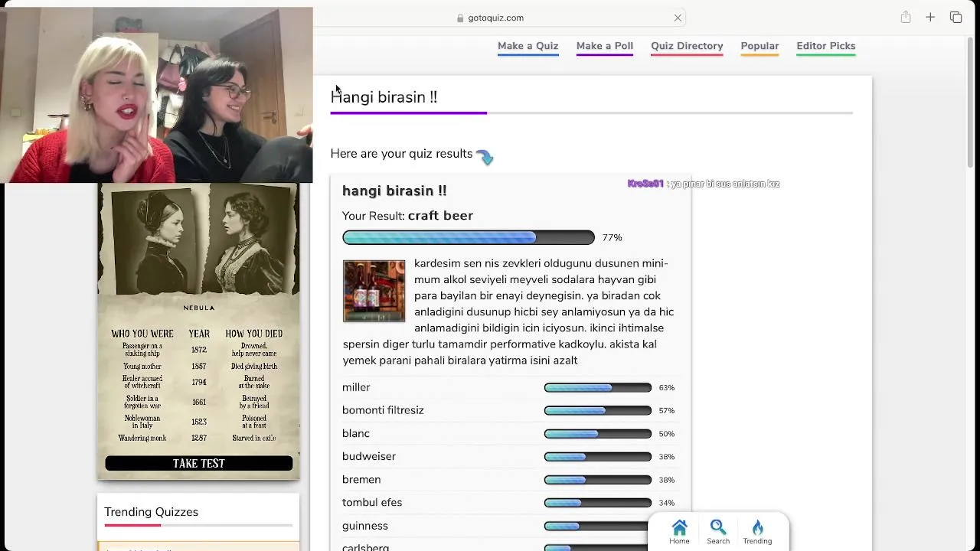This screenshot has height=551, width=980.
Task: Click the 'Hangi birasin !!' page title
Action: (384, 97)
